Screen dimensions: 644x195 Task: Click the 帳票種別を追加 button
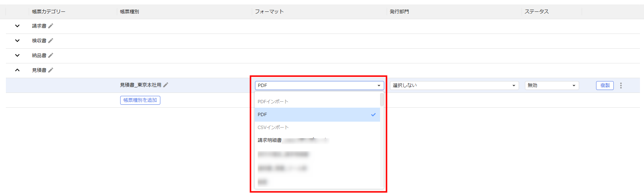pos(140,100)
